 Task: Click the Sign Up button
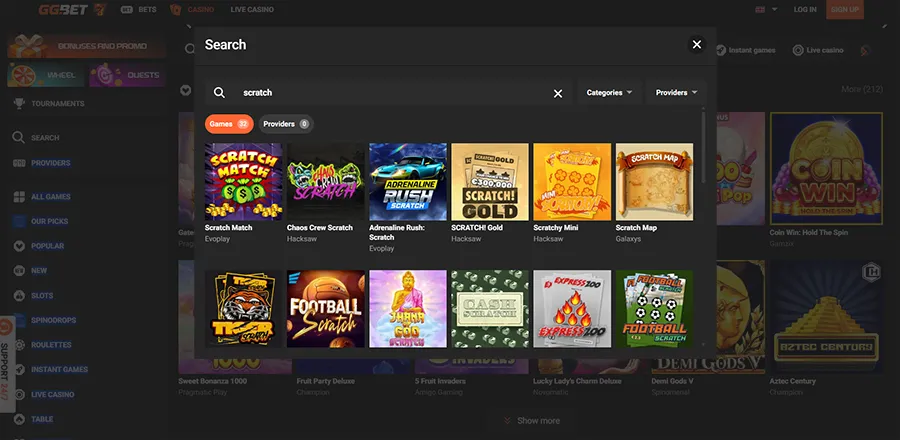[x=845, y=10]
